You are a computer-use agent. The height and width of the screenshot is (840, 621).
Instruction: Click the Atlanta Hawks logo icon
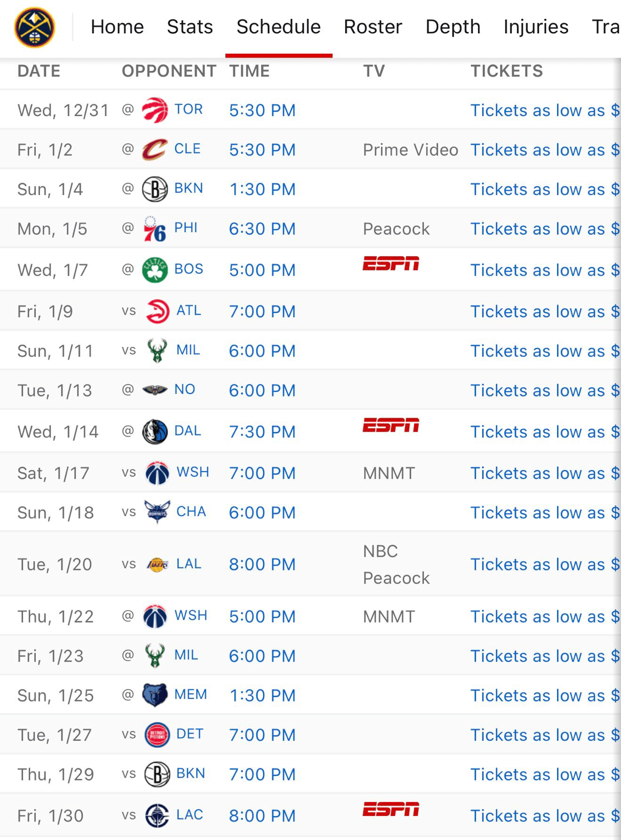(x=157, y=311)
